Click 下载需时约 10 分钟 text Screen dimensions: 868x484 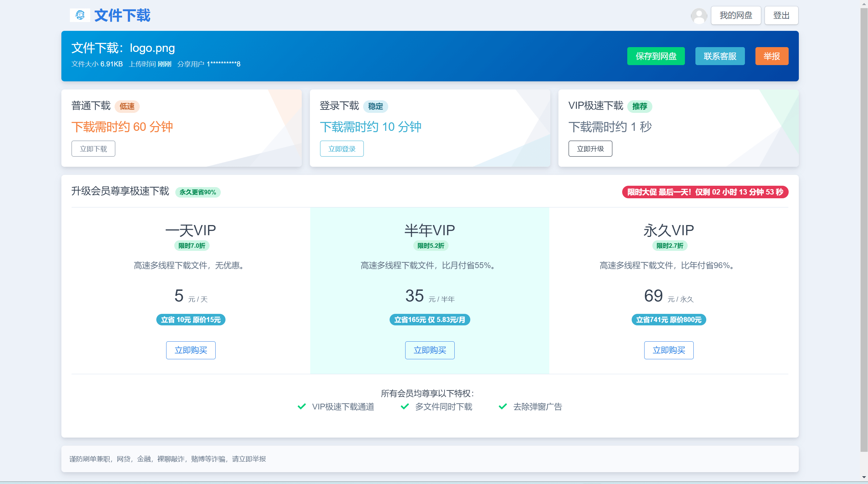[x=371, y=127]
